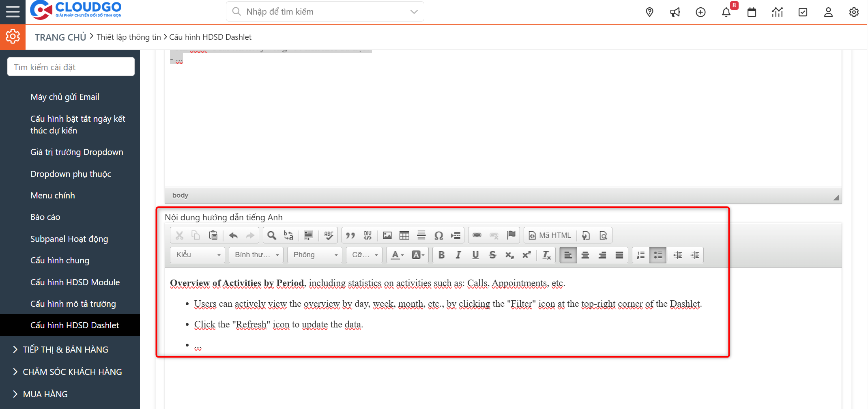Open the text color picker

click(397, 255)
